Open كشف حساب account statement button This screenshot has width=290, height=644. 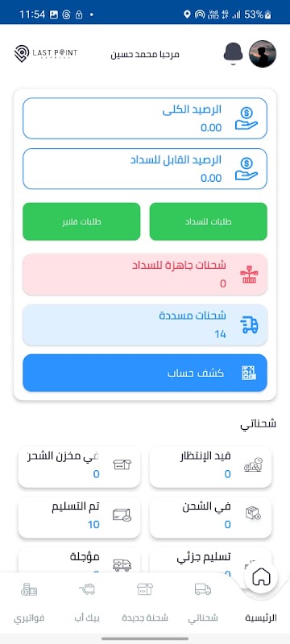coord(145,373)
